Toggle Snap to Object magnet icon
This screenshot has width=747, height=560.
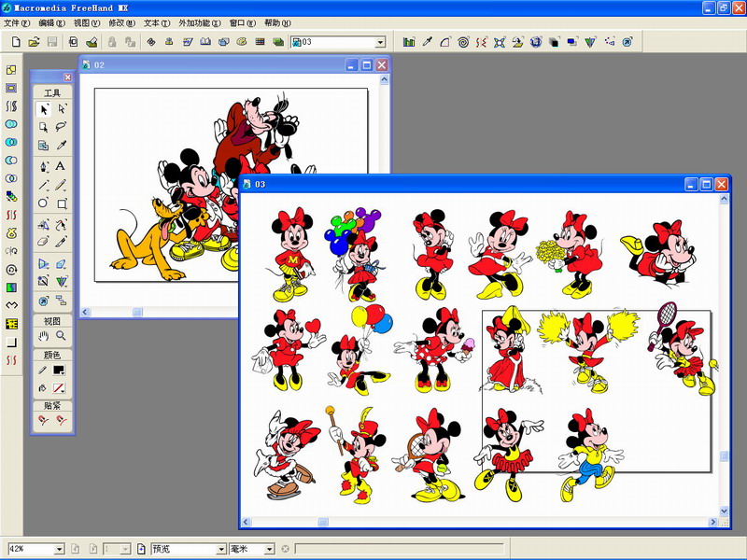coord(62,420)
